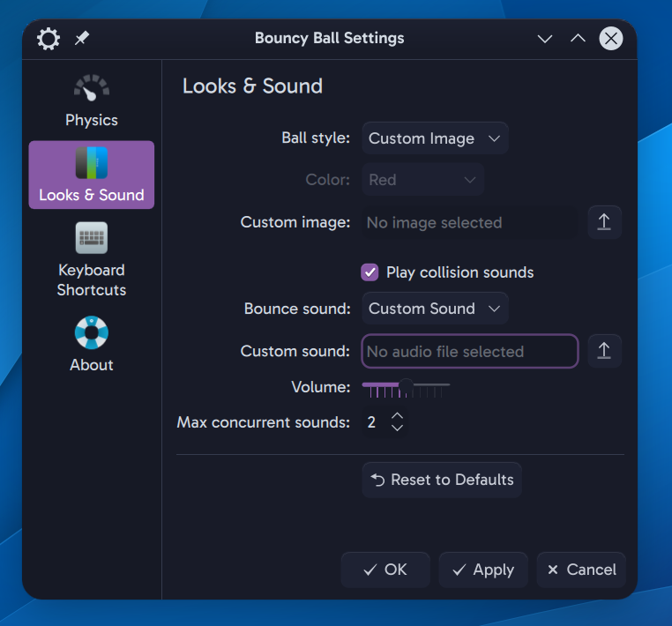Image resolution: width=672 pixels, height=626 pixels.
Task: Decrease Max concurrent sounds with down arrow
Action: (397, 429)
